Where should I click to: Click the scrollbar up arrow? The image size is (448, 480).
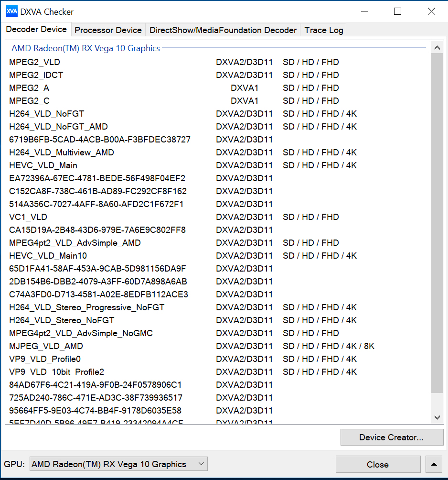click(437, 47)
